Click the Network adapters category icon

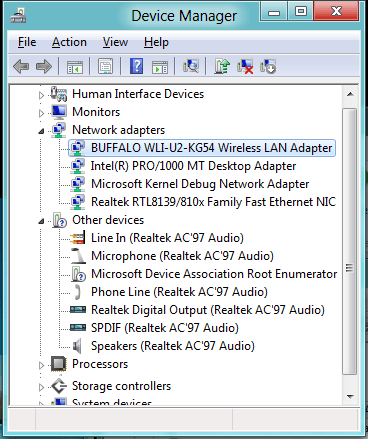pos(59,130)
